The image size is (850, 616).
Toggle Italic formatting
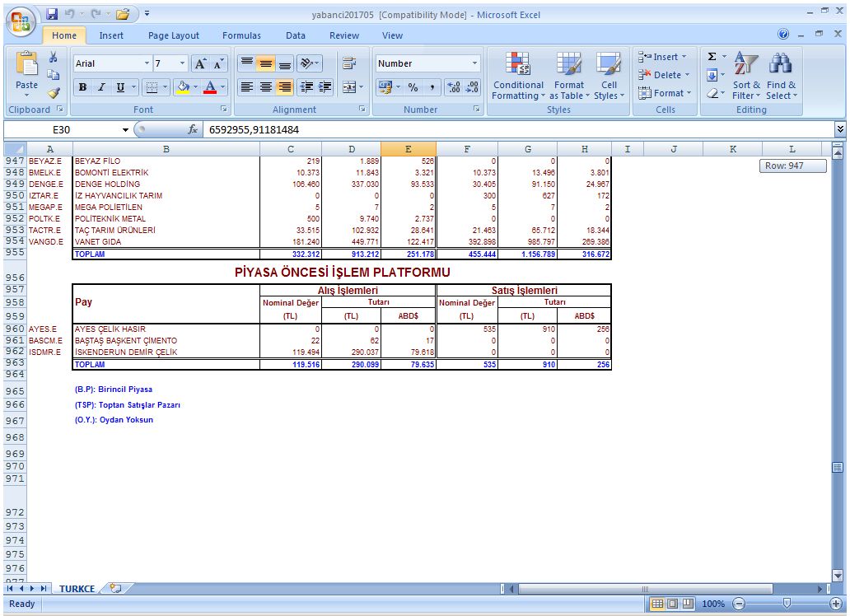101,86
